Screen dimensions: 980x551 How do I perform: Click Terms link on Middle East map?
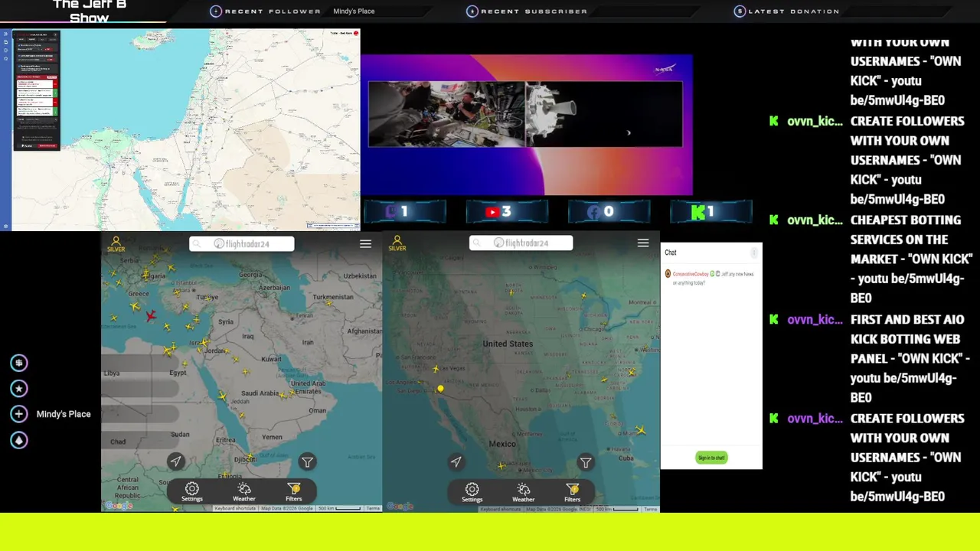point(373,508)
